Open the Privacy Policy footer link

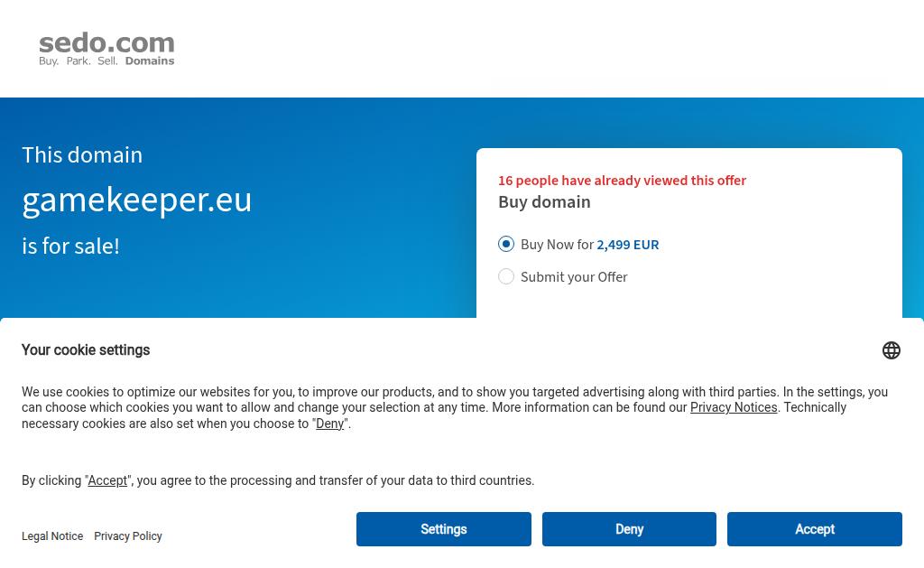128,536
